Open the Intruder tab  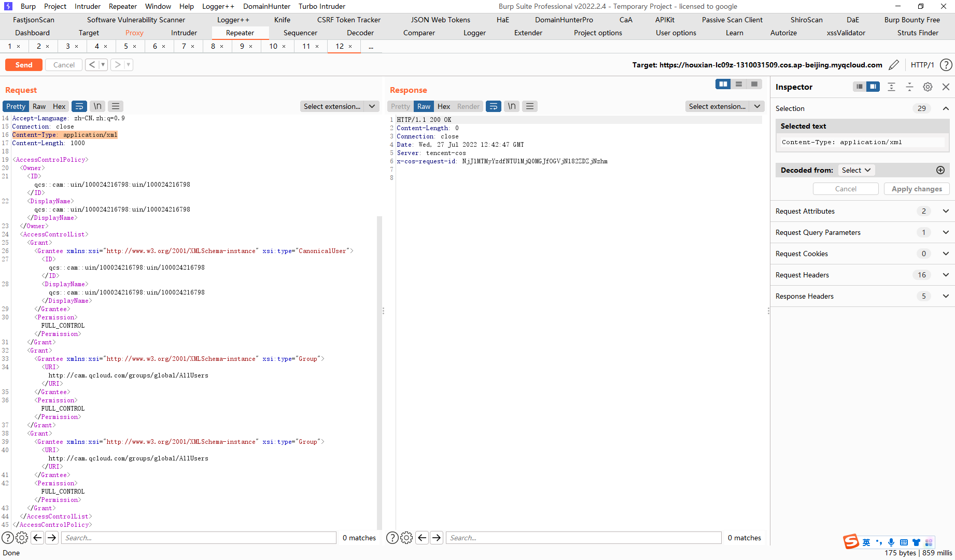point(184,33)
